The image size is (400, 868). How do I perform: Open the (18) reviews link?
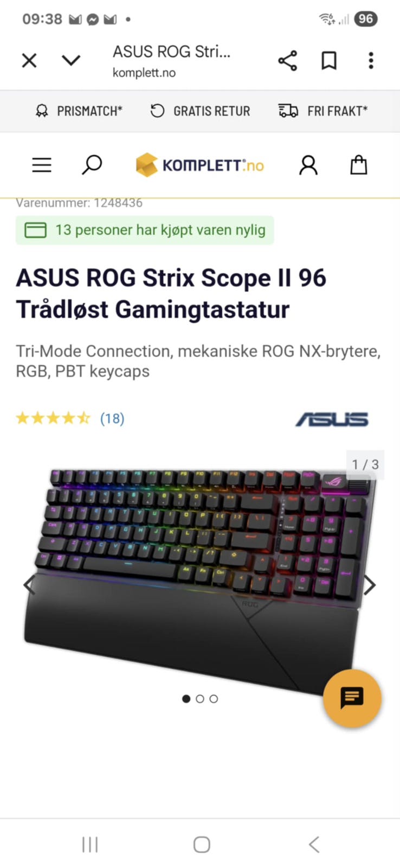(112, 418)
